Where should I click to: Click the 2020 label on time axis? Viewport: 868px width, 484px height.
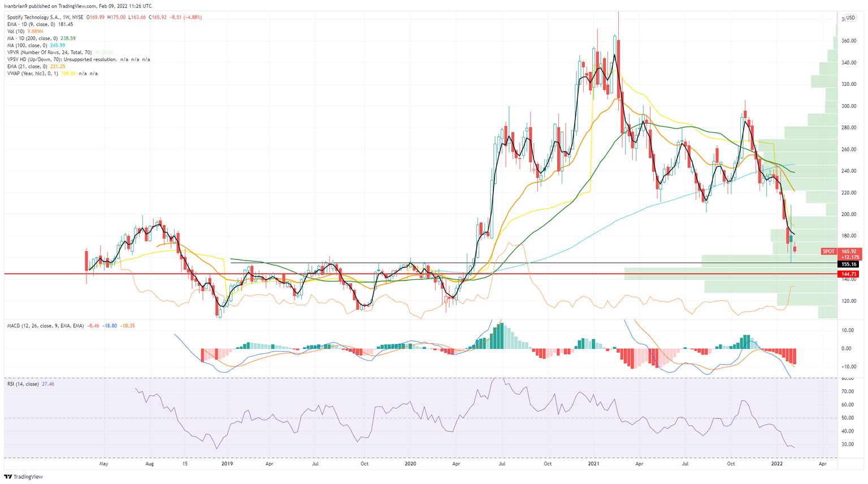pos(411,464)
